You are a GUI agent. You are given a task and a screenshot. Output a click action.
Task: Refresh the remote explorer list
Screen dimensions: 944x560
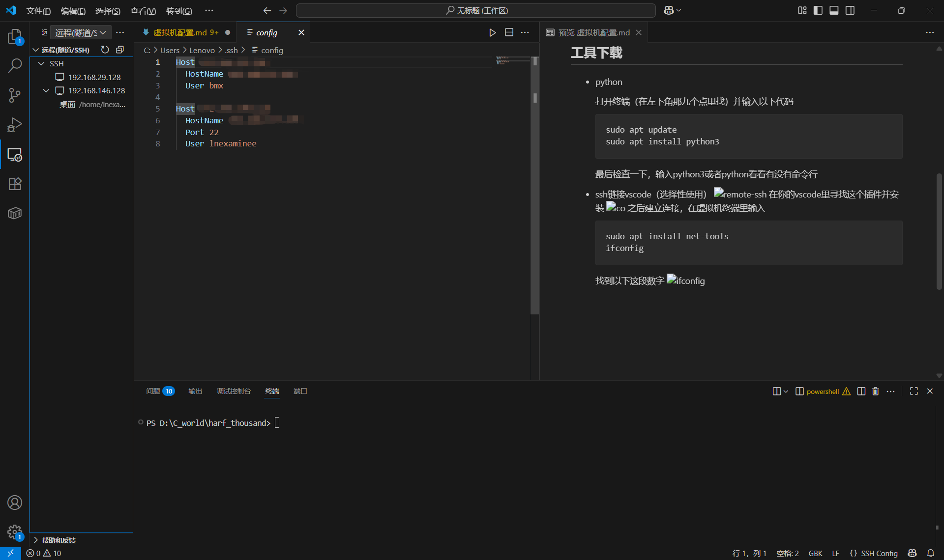(x=105, y=50)
